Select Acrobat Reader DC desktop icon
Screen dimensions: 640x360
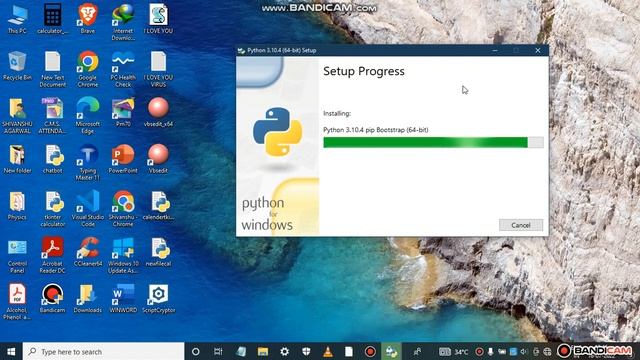click(x=53, y=256)
